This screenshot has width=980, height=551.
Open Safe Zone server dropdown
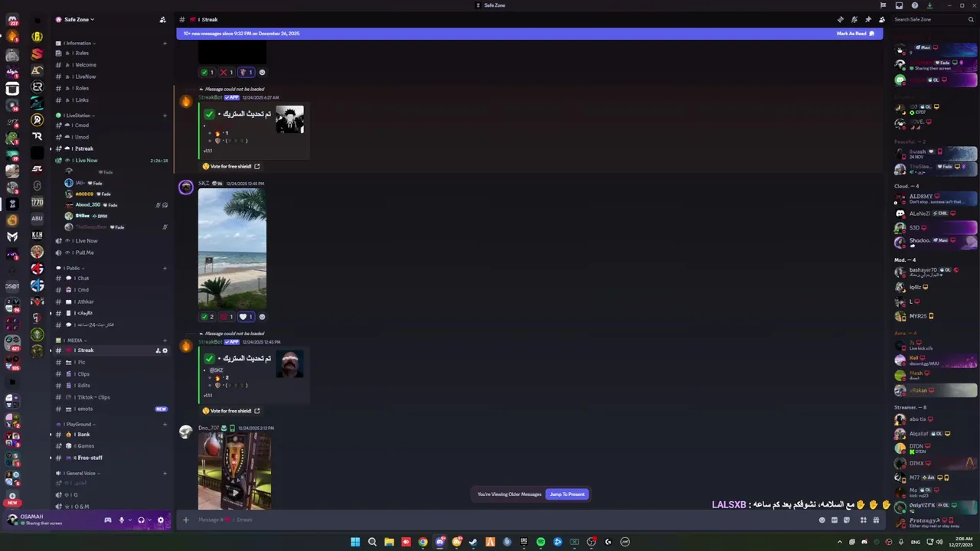coord(80,19)
